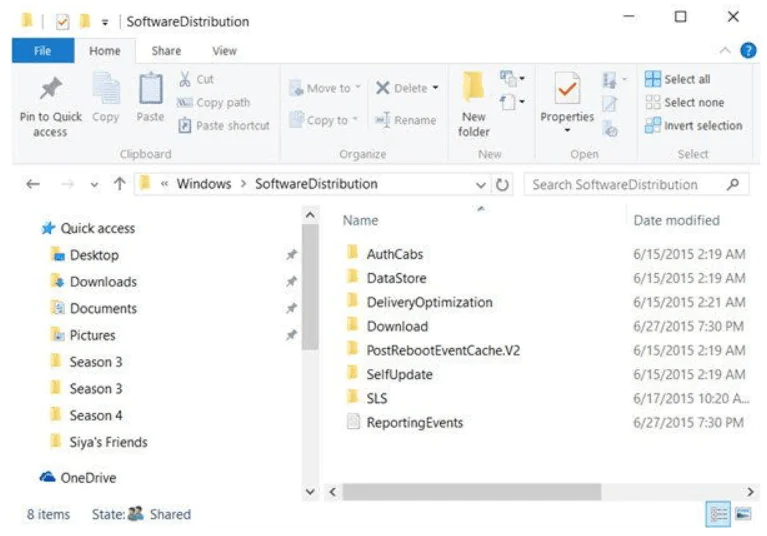Click the Up arrow navigation button
The image size is (767, 536).
coord(119,185)
